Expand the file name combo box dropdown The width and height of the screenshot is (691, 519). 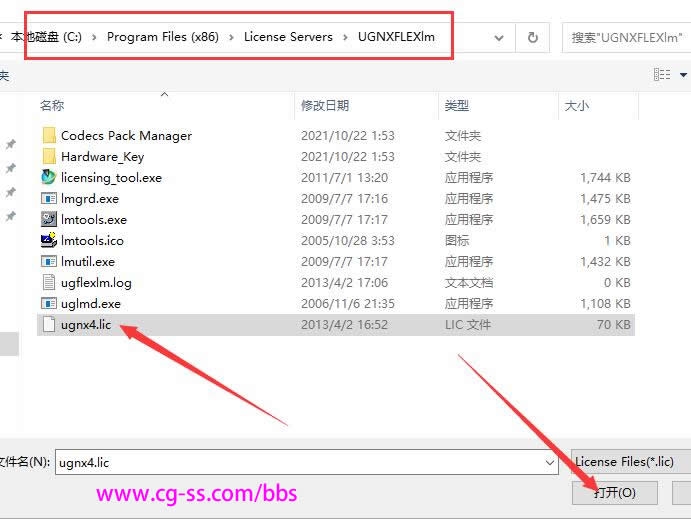tap(550, 462)
